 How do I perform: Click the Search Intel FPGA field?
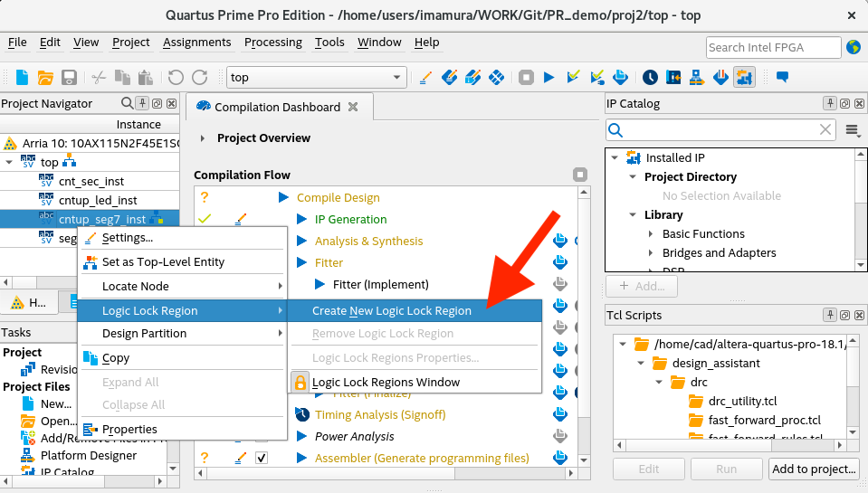(x=773, y=48)
